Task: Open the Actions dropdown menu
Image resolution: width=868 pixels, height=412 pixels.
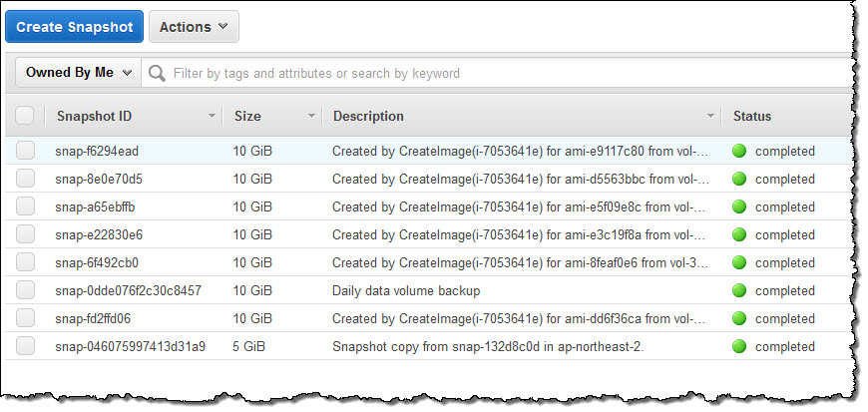Action: point(194,27)
